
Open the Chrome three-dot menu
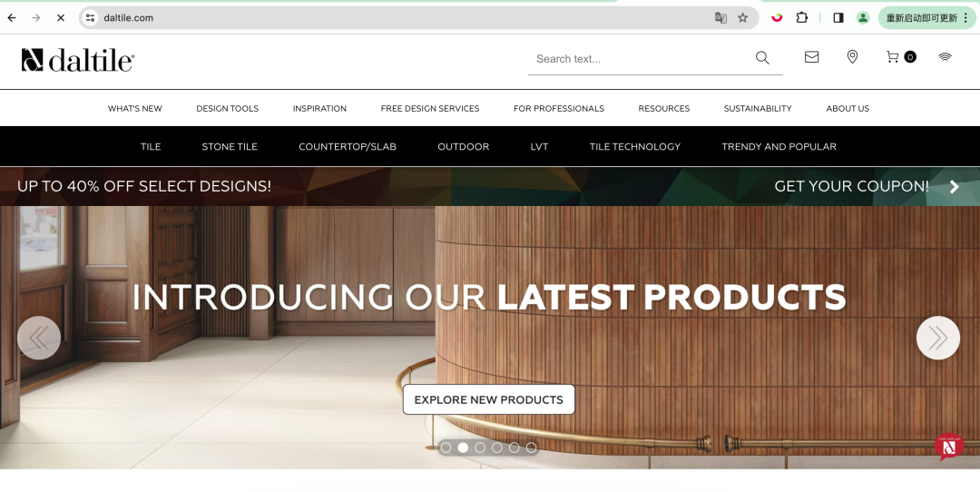(x=966, y=18)
